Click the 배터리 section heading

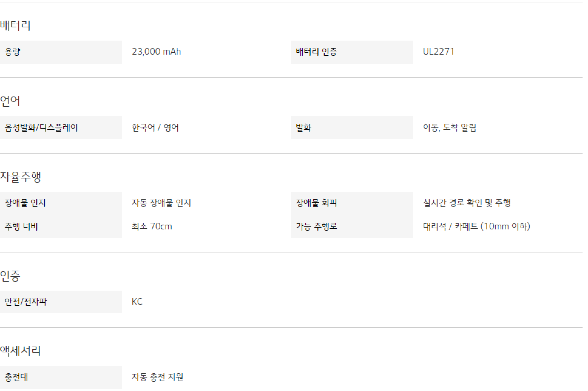[x=15, y=25]
